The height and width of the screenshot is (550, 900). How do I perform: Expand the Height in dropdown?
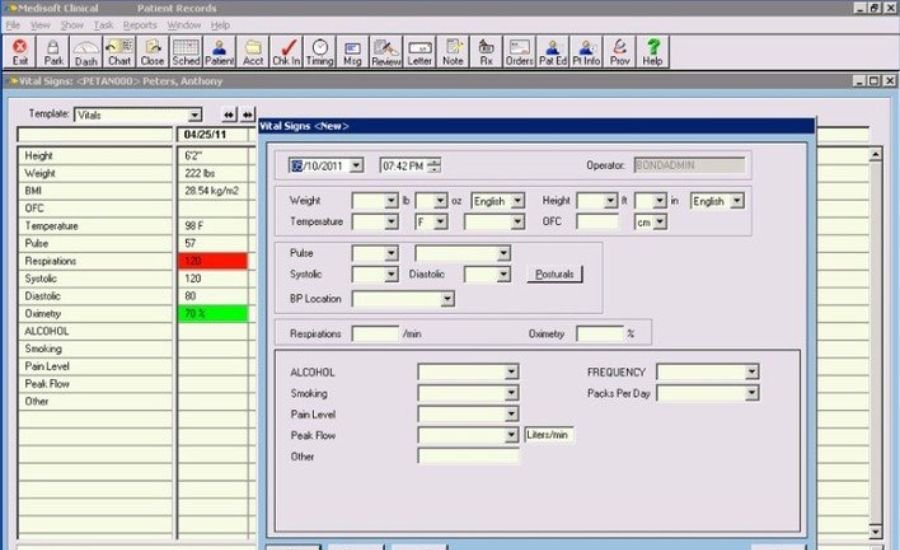660,200
